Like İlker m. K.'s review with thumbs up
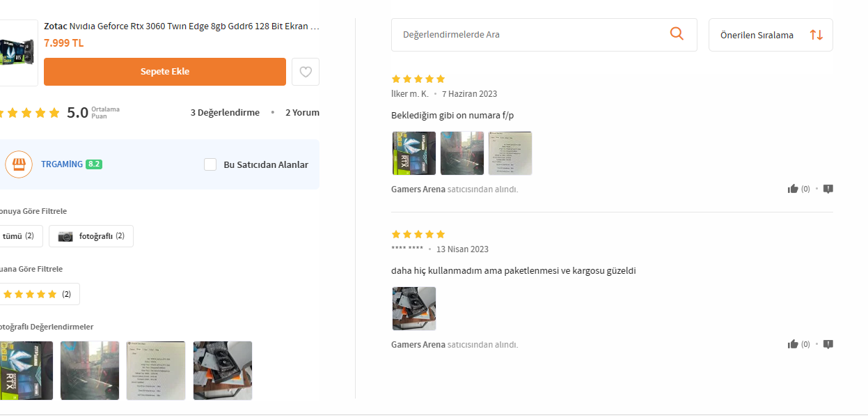Image resolution: width=868 pixels, height=418 pixels. [793, 189]
